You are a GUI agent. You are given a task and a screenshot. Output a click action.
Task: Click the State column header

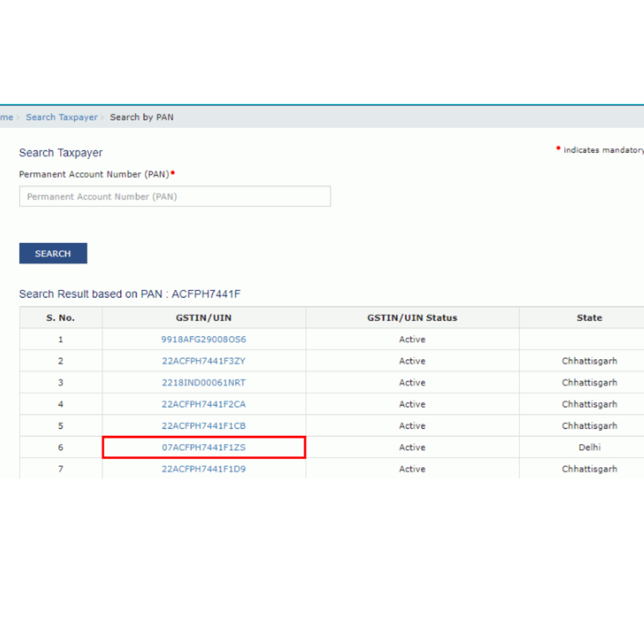coord(589,318)
